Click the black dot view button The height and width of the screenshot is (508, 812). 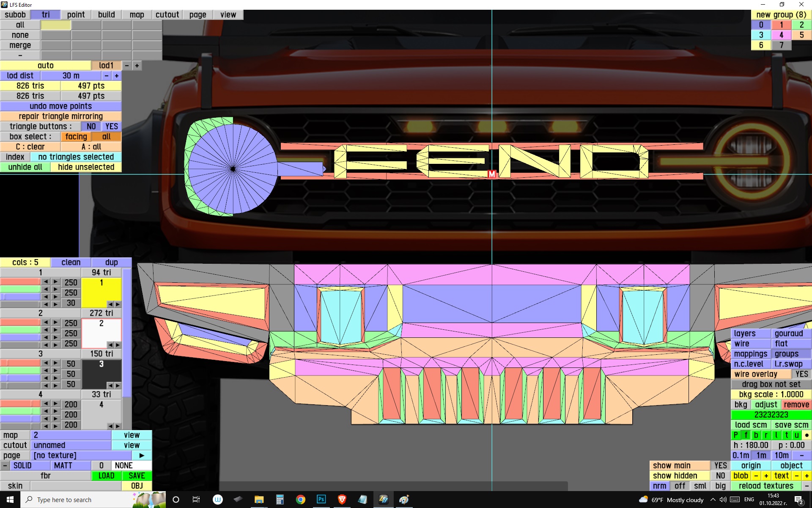click(x=807, y=435)
